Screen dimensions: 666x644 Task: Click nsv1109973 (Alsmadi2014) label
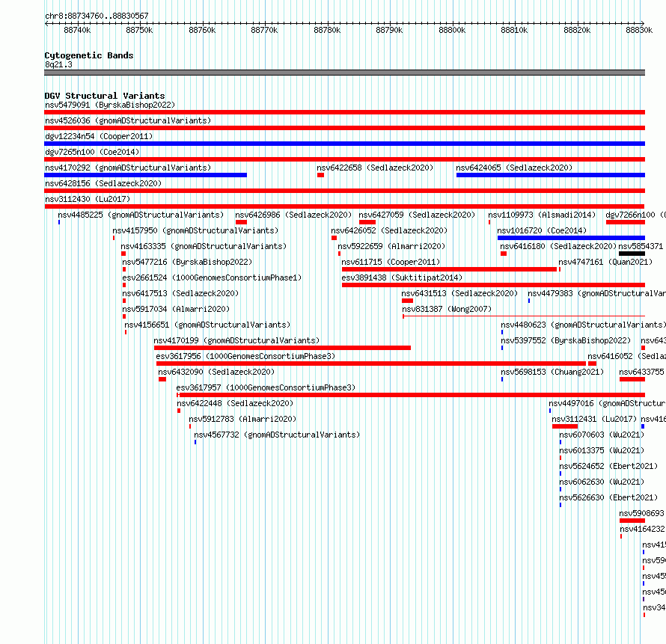(542, 215)
